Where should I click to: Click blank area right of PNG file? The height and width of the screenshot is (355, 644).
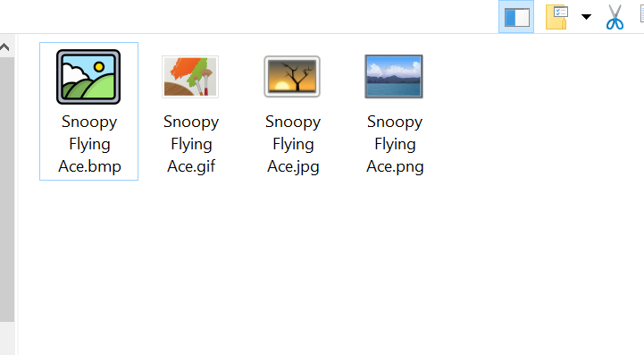pos(534,111)
